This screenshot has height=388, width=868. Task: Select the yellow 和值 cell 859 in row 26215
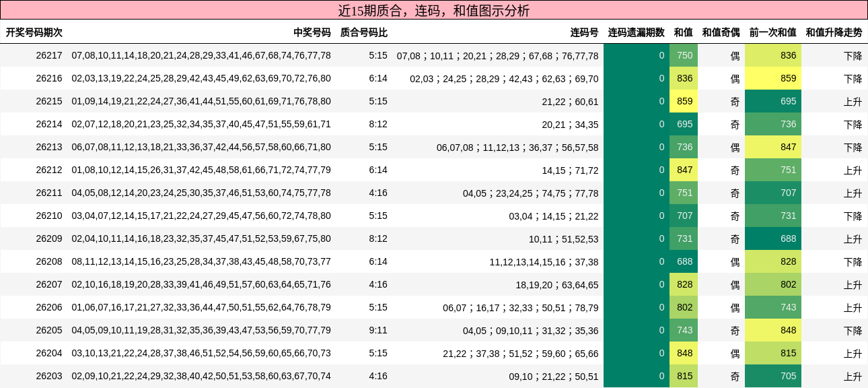tap(684, 101)
